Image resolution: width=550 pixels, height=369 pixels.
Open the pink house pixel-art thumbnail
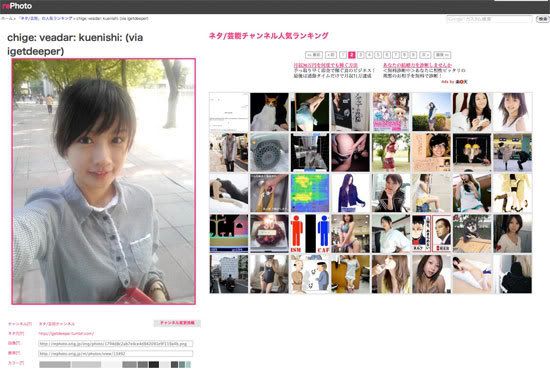(x=229, y=234)
